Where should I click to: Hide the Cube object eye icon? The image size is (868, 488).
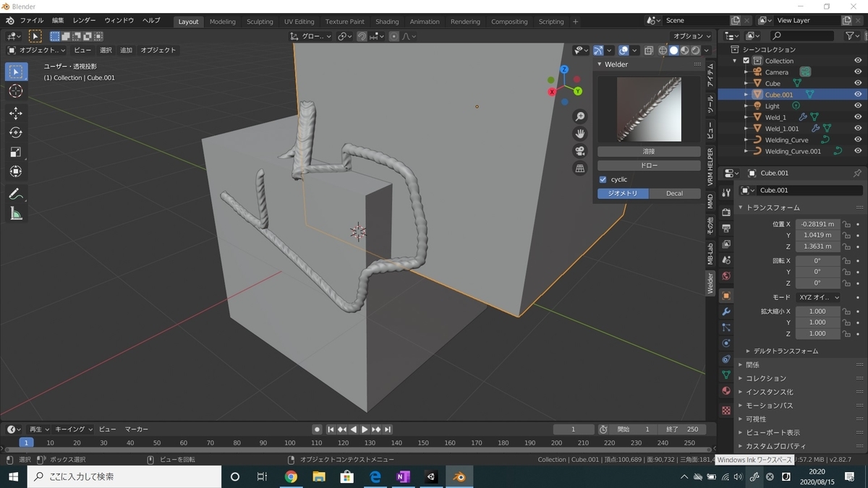858,83
